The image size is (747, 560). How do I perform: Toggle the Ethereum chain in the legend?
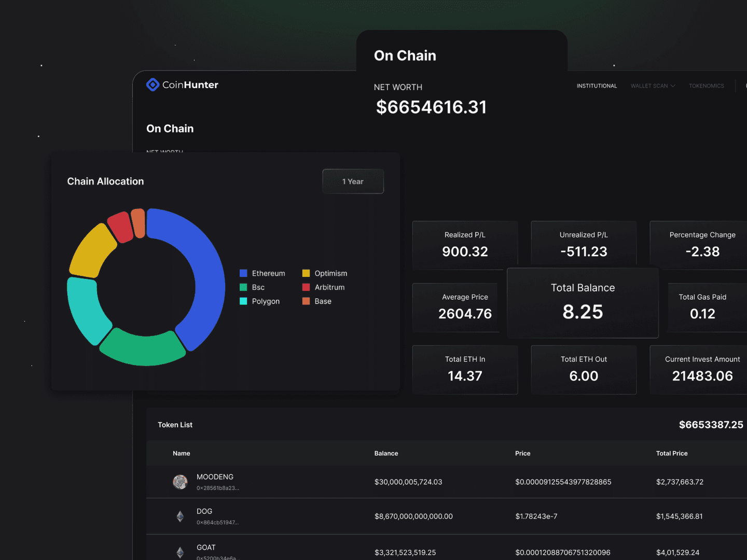(268, 273)
